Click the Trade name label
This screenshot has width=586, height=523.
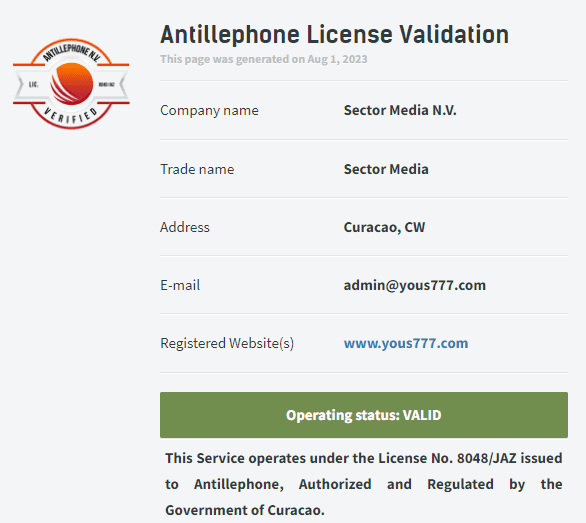[197, 169]
